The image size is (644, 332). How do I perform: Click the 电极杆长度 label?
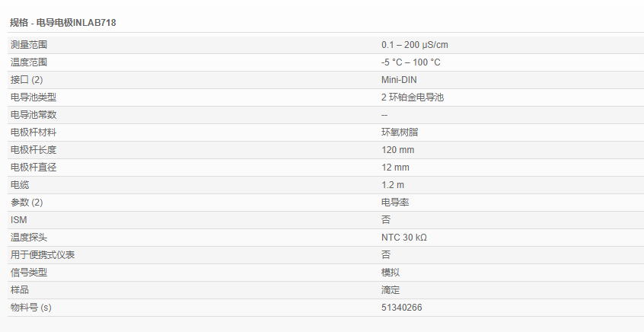point(33,150)
